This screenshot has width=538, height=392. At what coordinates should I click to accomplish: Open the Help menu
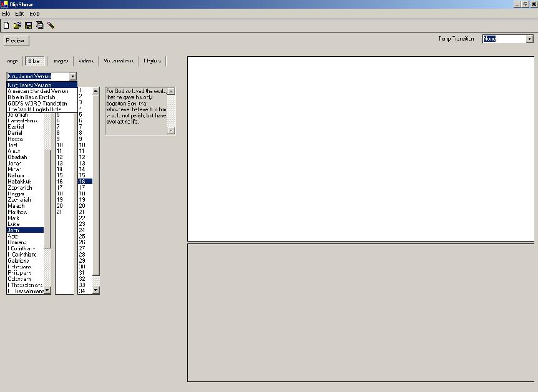(34, 13)
